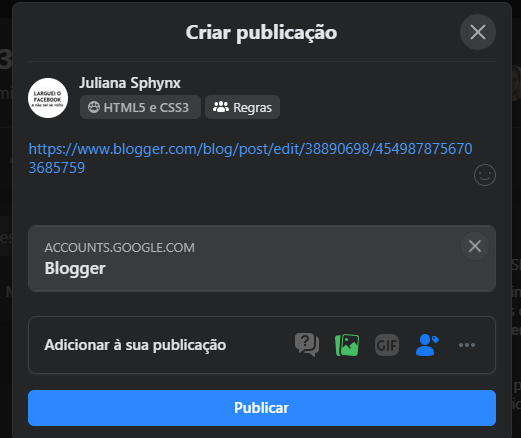Click the Juliana Sphynx profile avatar
521x438 pixels.
click(48, 98)
